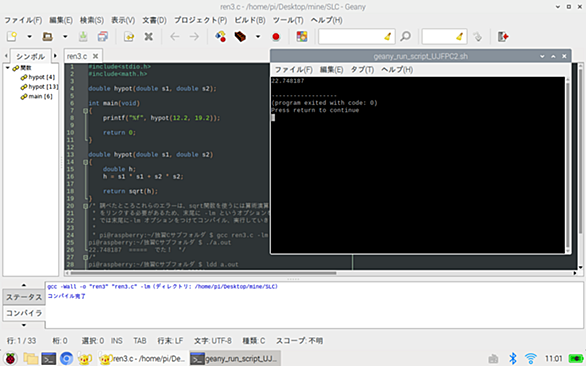Launch the file manager from taskbar
The height and width of the screenshot is (366, 586).
point(31,359)
